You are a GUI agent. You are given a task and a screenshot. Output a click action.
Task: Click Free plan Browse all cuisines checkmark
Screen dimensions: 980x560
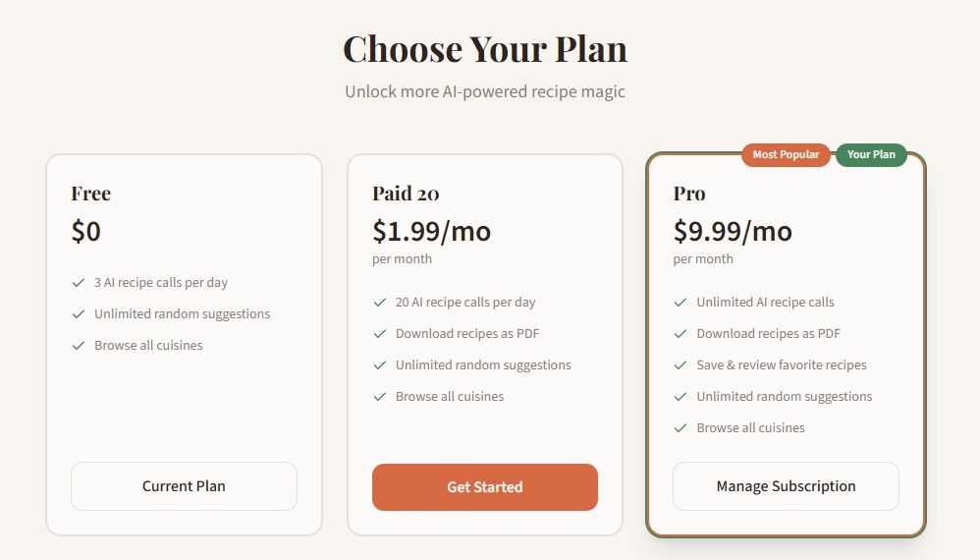click(79, 346)
